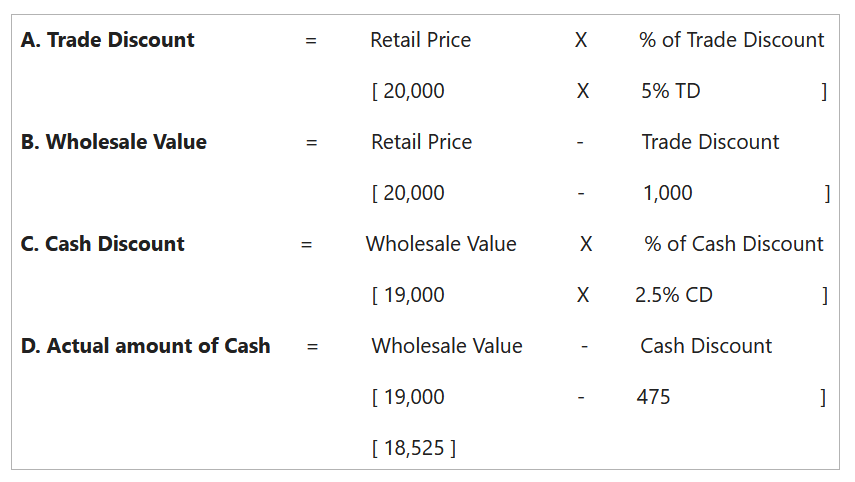Click the '1,000' trade discount amount
Viewport: 855px width, 482px height.
tap(667, 193)
